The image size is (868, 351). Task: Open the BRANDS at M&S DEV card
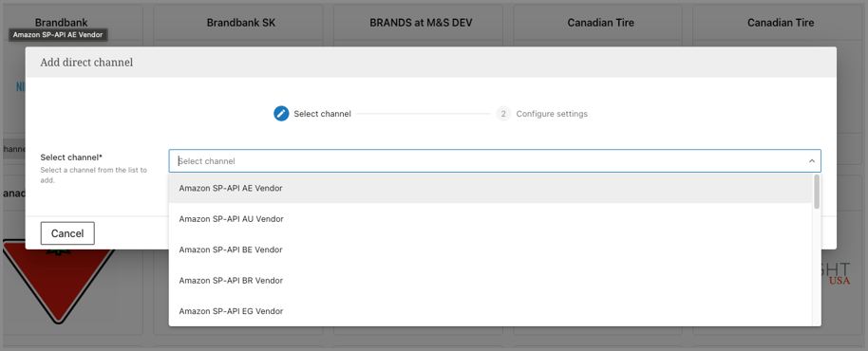coord(421,23)
